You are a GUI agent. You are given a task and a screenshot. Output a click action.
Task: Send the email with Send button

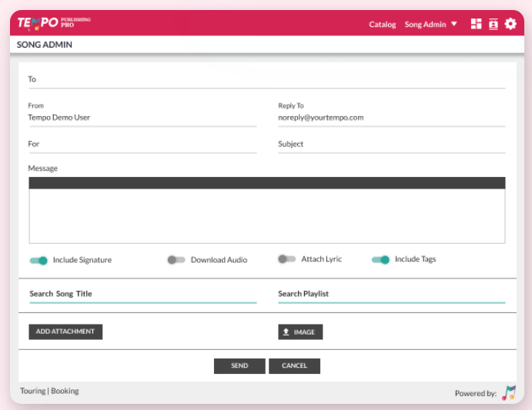point(239,366)
